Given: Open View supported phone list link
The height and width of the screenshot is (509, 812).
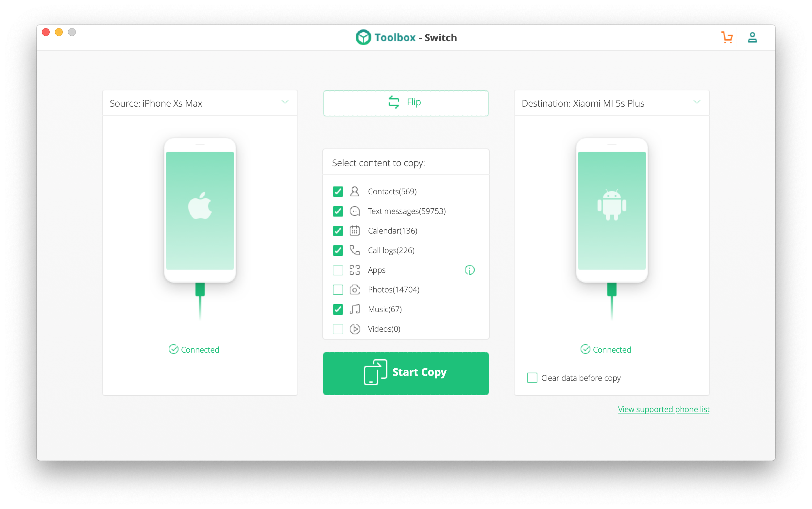Looking at the screenshot, I should pos(664,409).
